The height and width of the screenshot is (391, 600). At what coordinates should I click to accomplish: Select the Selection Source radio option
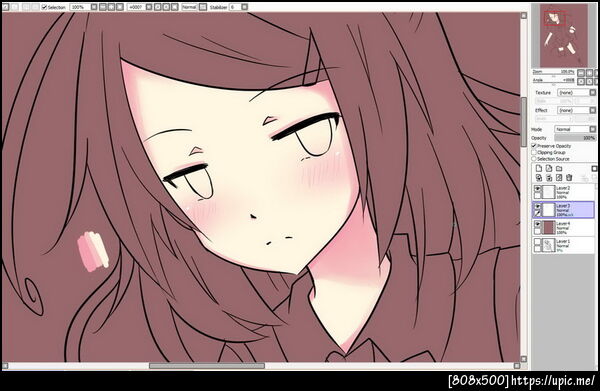tap(534, 158)
